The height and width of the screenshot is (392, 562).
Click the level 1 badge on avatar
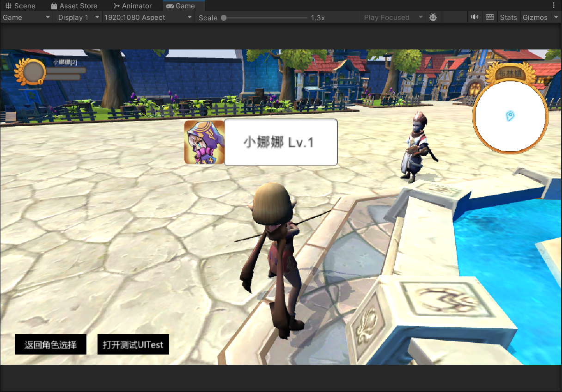click(x=40, y=82)
